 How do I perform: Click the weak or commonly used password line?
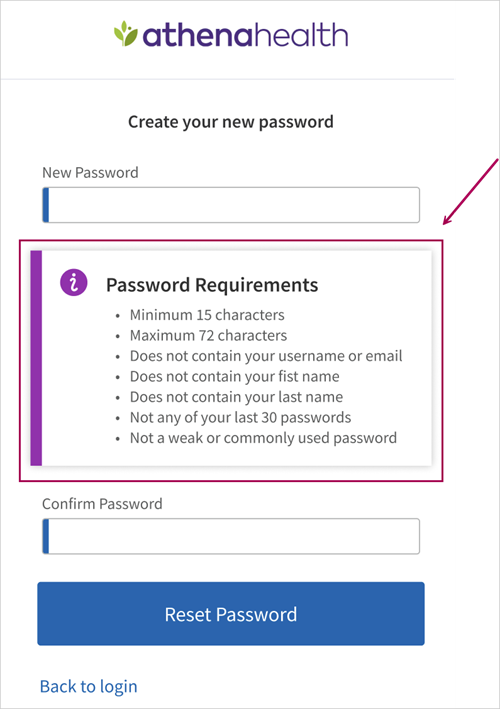264,438
